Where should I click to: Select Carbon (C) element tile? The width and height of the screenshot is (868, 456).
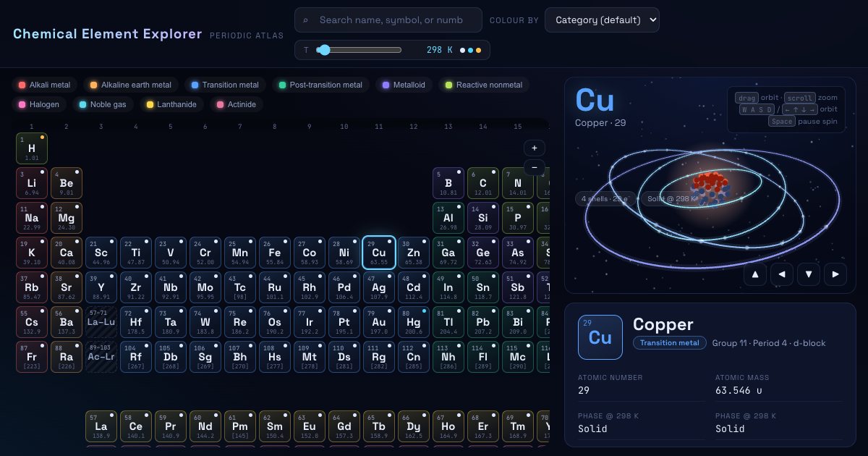[x=483, y=183]
